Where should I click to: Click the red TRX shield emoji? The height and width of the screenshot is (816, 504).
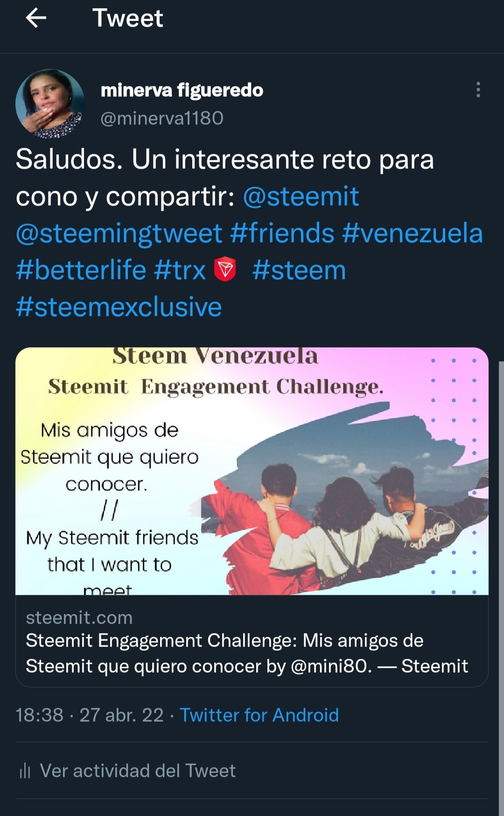click(225, 270)
